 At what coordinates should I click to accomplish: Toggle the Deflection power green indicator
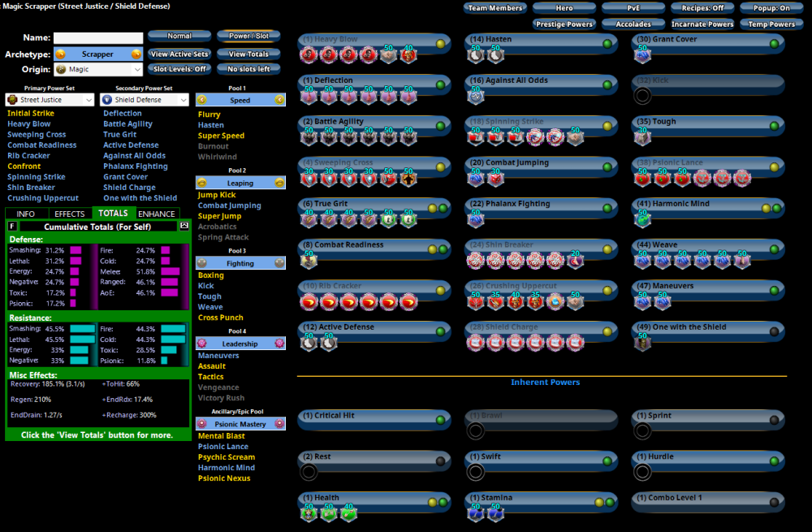(x=440, y=84)
